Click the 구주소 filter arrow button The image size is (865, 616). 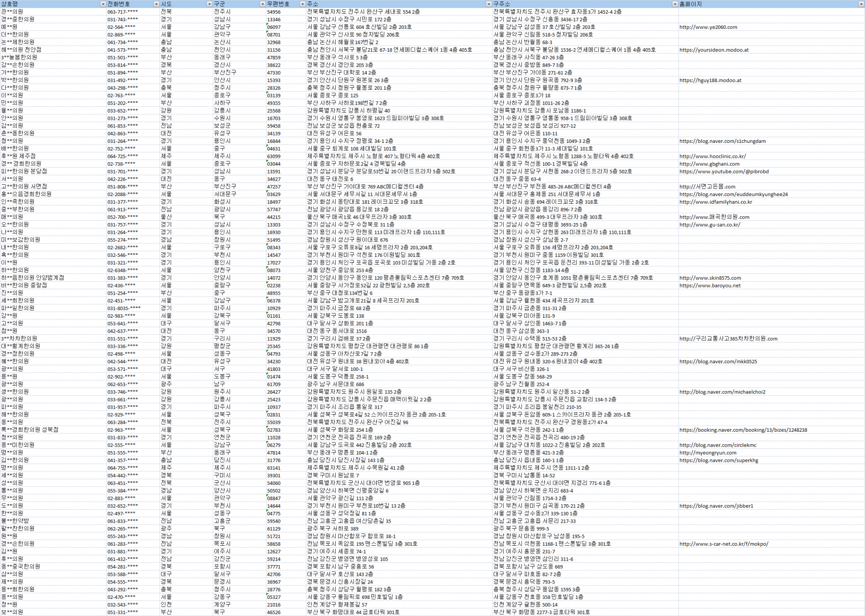674,4
